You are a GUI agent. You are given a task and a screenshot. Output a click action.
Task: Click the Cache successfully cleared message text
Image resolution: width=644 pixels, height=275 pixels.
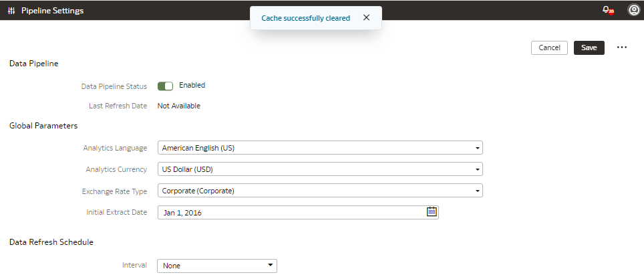[305, 18]
